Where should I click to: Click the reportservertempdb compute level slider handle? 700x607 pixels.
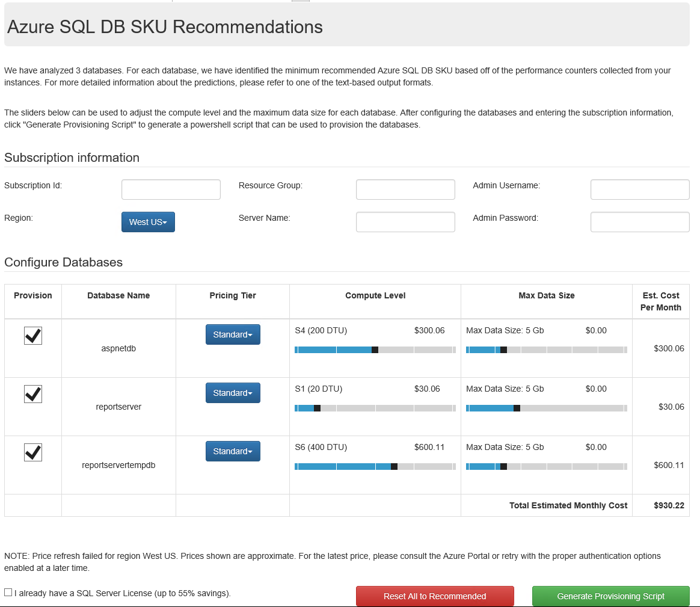[x=394, y=466]
